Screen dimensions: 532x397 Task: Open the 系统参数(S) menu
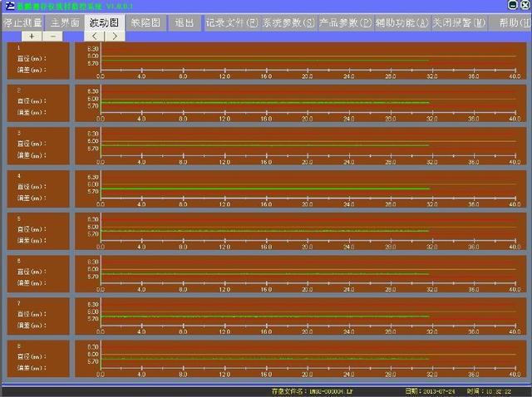click(288, 23)
